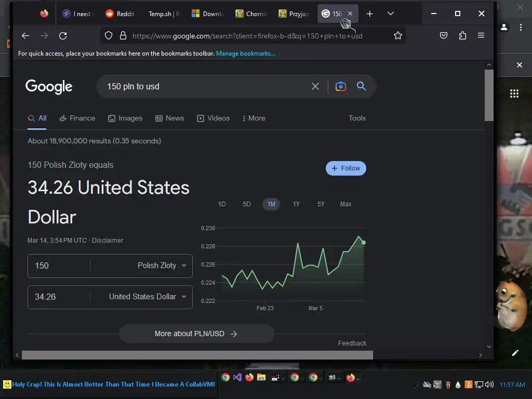View site security padlock info
This screenshot has width=532, height=399.
(123, 36)
